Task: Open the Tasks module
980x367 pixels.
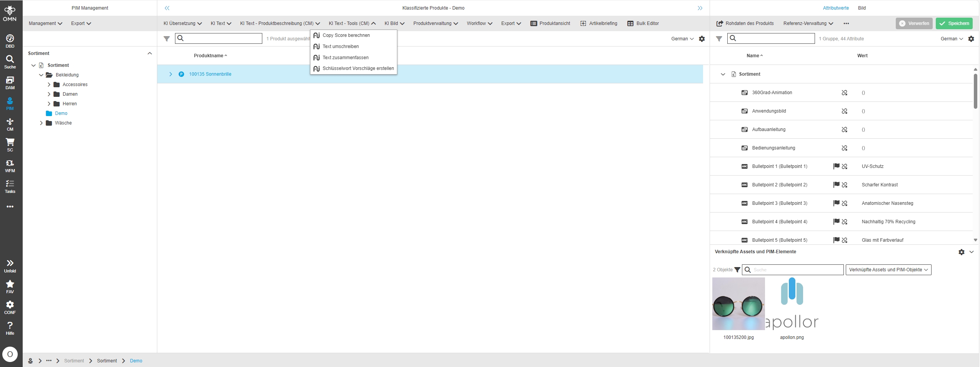Action: click(x=10, y=186)
